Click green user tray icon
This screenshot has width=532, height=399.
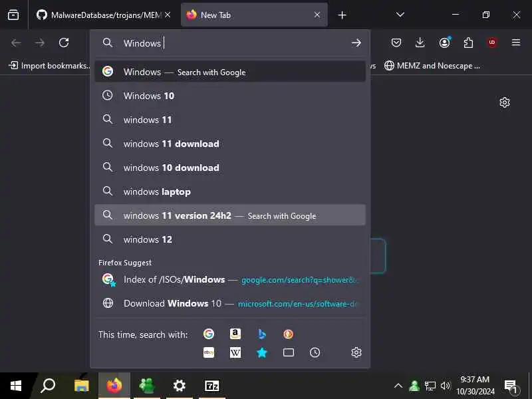point(414,386)
